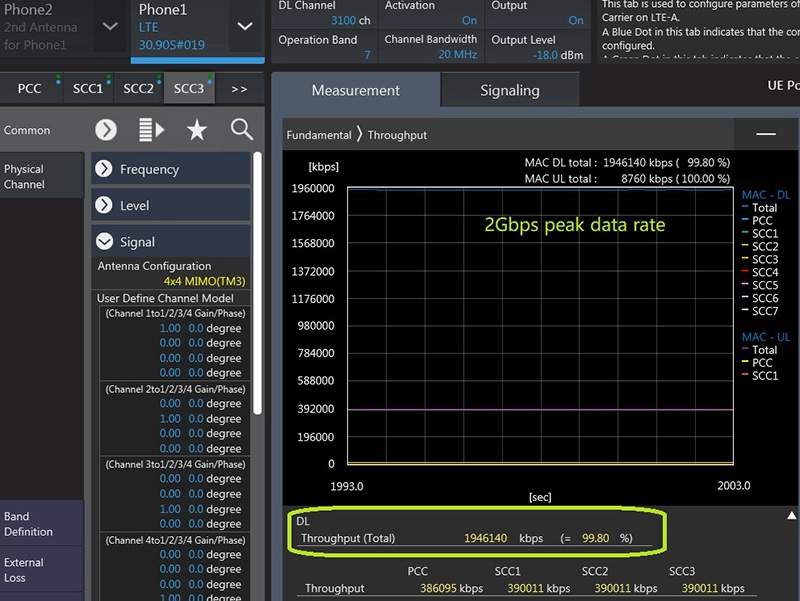The image size is (800, 601).
Task: Click the round right-arrow icon beside Common
Action: point(106,130)
